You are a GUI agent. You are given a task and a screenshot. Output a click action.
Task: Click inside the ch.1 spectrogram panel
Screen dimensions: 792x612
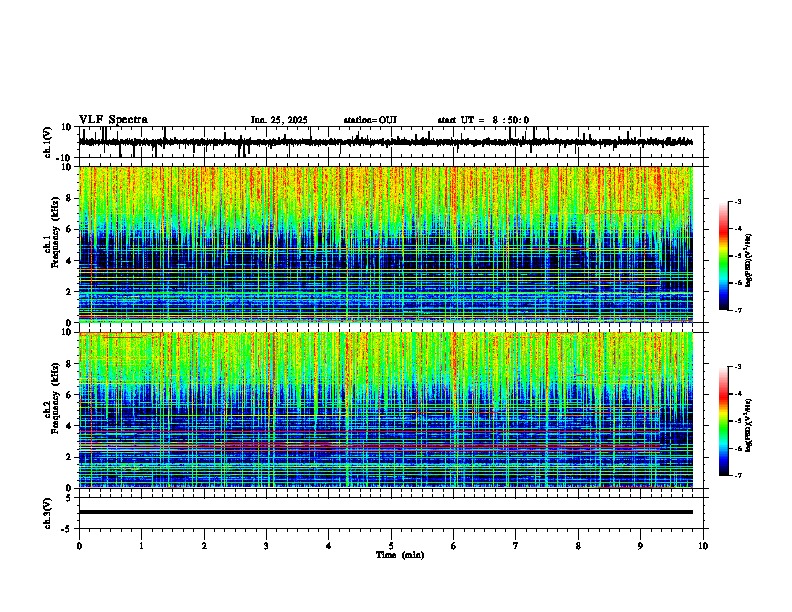point(386,244)
